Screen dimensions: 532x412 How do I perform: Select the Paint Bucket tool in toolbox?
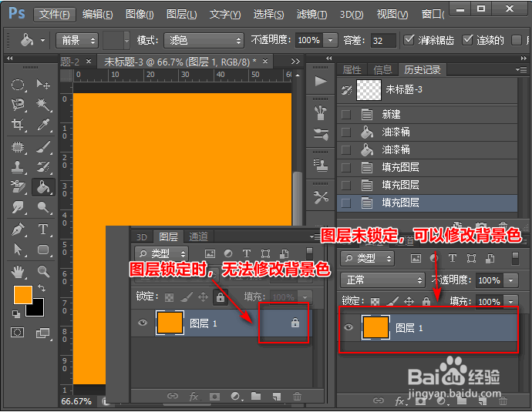point(43,186)
